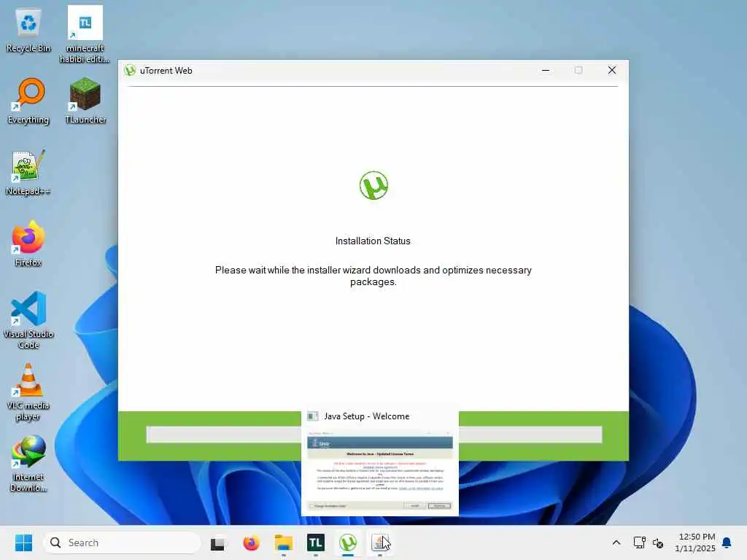The width and height of the screenshot is (747, 560).
Task: Switch to uTorrent Web taskbar icon
Action: click(x=348, y=542)
